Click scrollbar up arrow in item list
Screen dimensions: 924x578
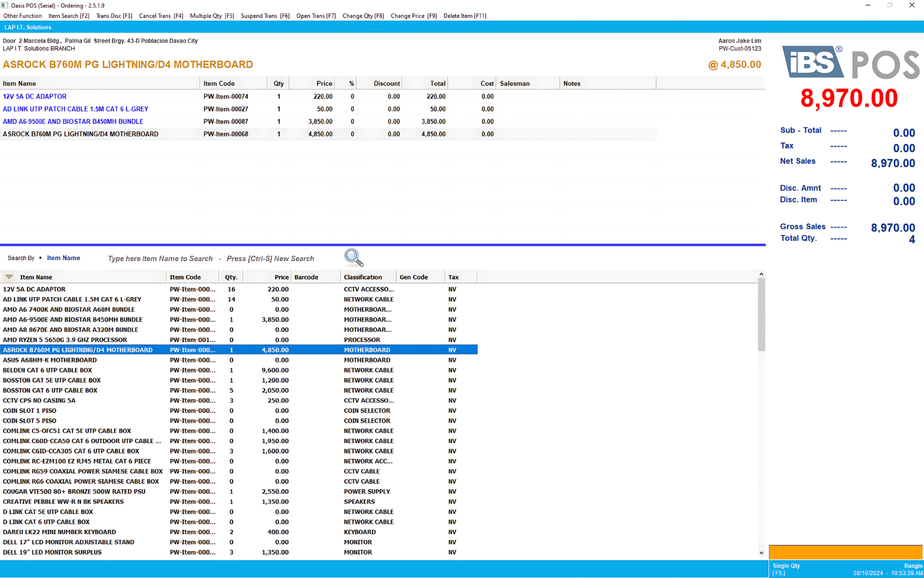pyautogui.click(x=761, y=275)
